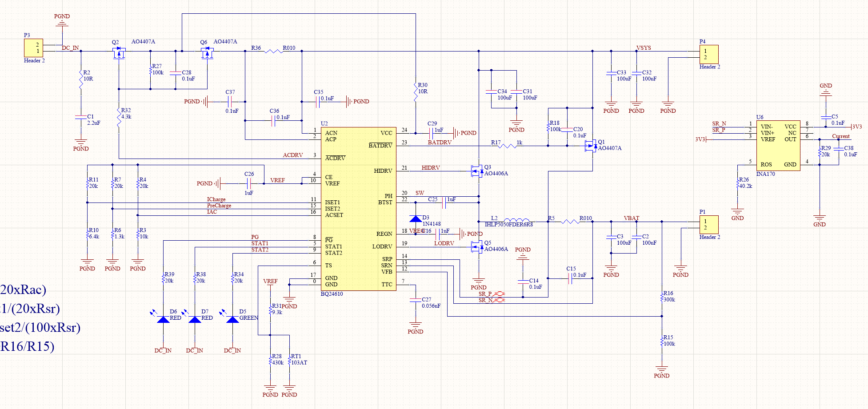
Task: Select the C25 bootstrap capacitor symbol
Action: [444, 203]
